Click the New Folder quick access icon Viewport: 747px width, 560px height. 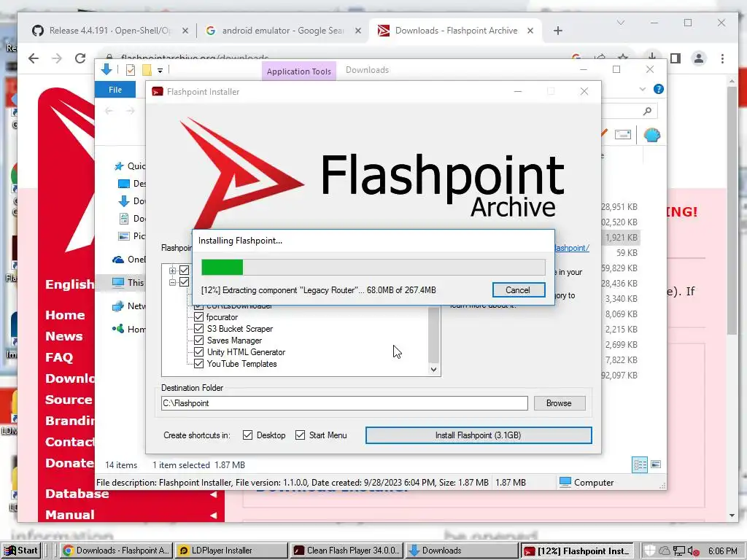pyautogui.click(x=147, y=70)
